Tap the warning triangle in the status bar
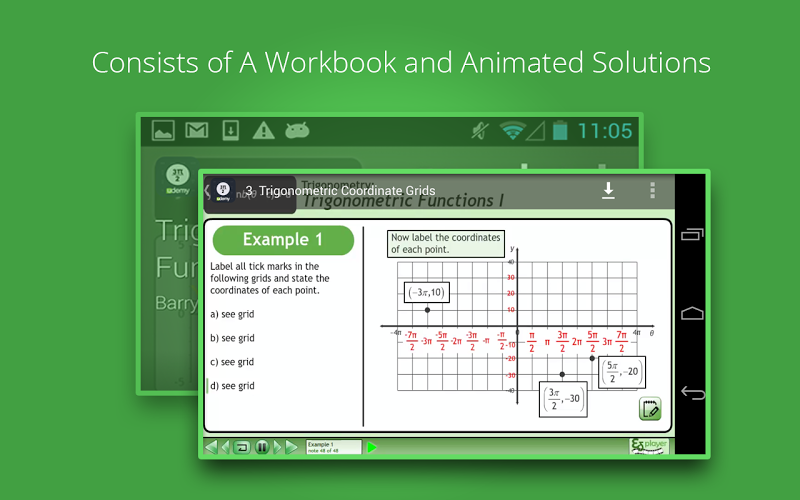 point(263,131)
